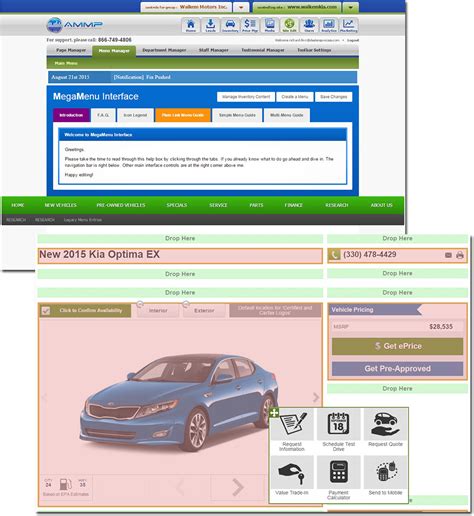Click the Save Changes button
474x516 pixels.
[333, 97]
